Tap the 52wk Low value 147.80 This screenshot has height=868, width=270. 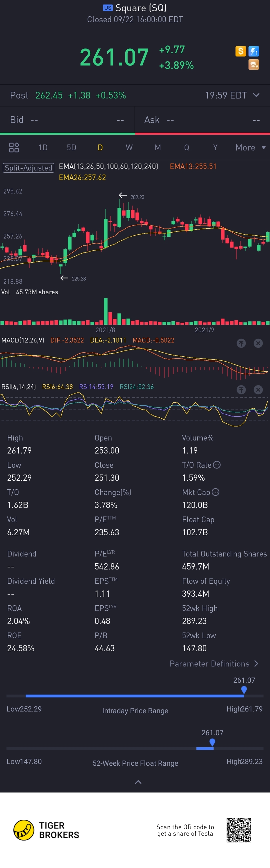click(194, 648)
